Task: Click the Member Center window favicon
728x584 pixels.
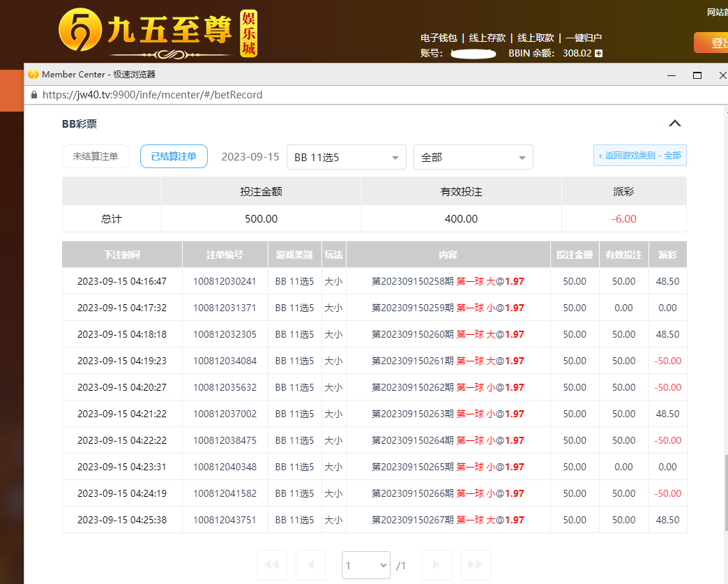Action: [33, 75]
